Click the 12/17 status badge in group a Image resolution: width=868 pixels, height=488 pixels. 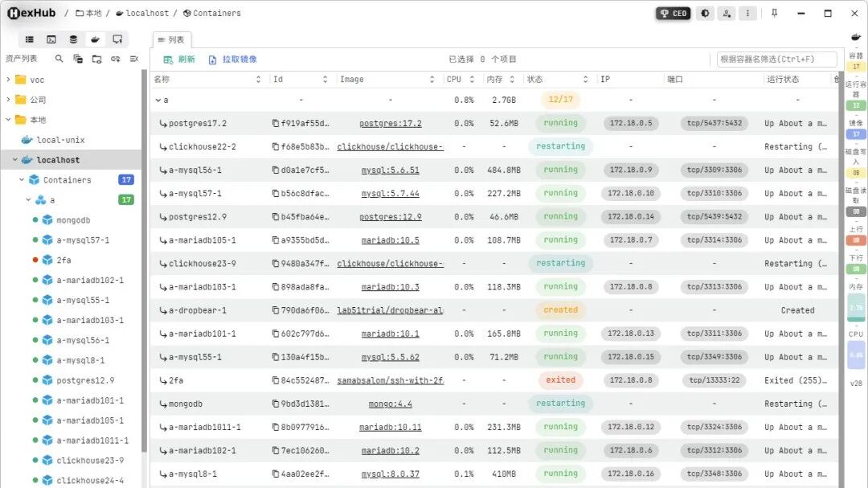coord(560,100)
